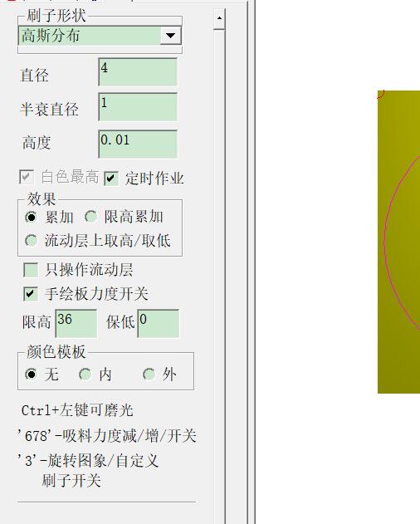The height and width of the screenshot is (524, 420).
Task: Click the 高度 input field showing 0.01
Action: tap(138, 144)
